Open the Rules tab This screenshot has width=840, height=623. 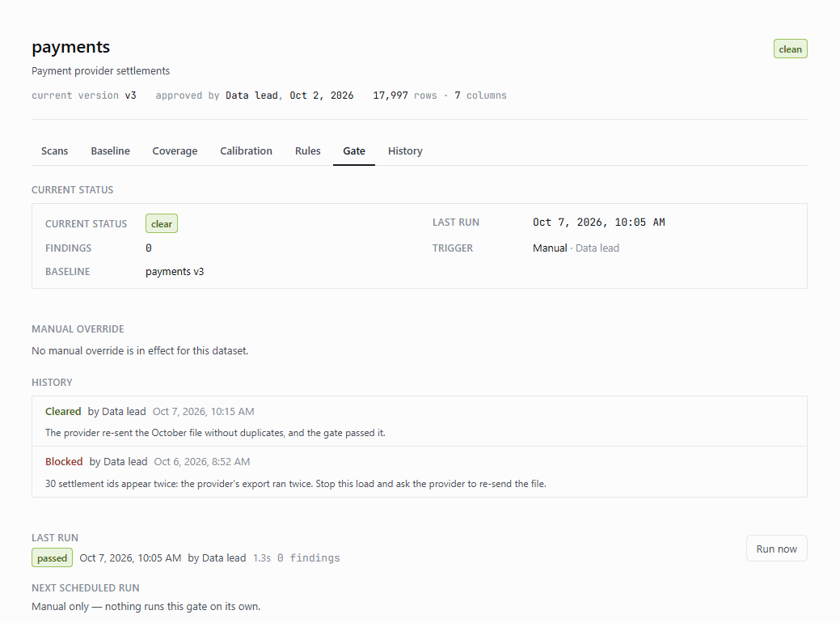(307, 151)
